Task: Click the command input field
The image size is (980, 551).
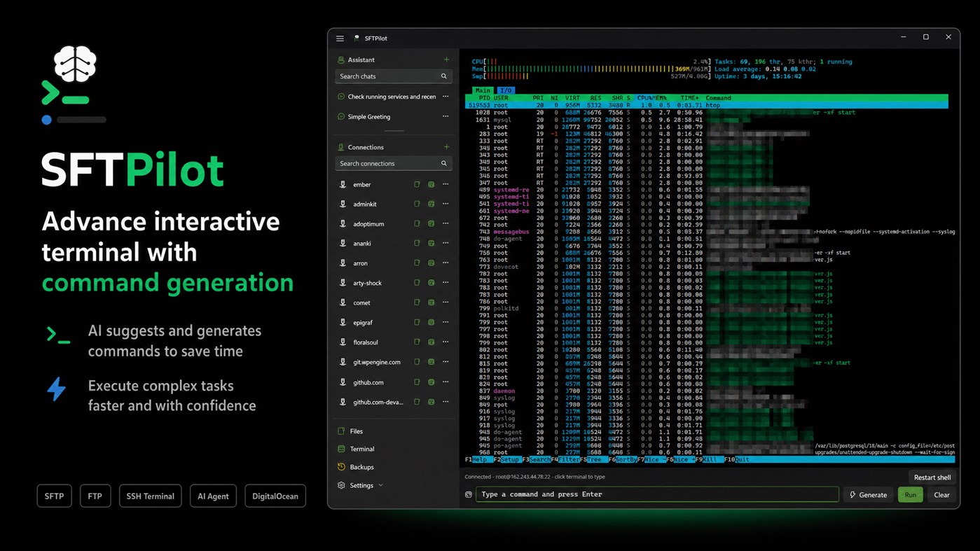Action: pyautogui.click(x=657, y=494)
